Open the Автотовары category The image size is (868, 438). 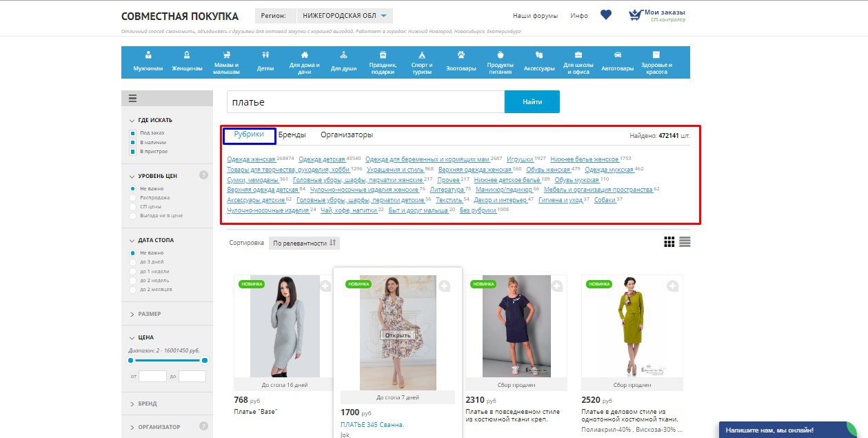click(x=617, y=62)
